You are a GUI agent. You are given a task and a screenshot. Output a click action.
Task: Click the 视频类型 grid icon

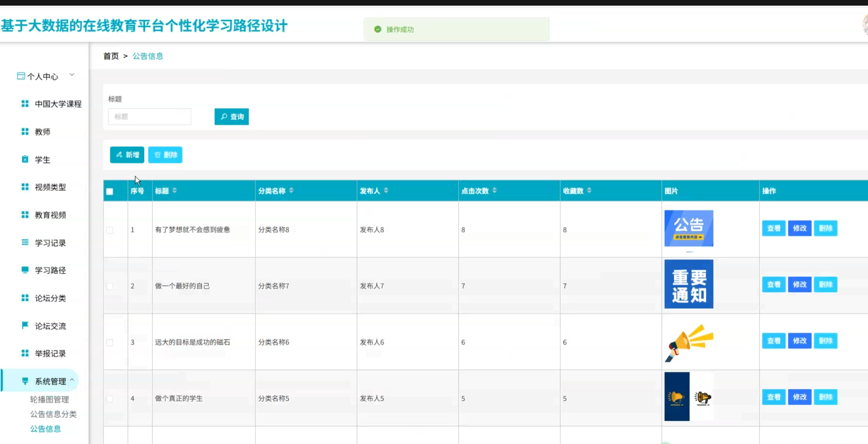point(25,187)
